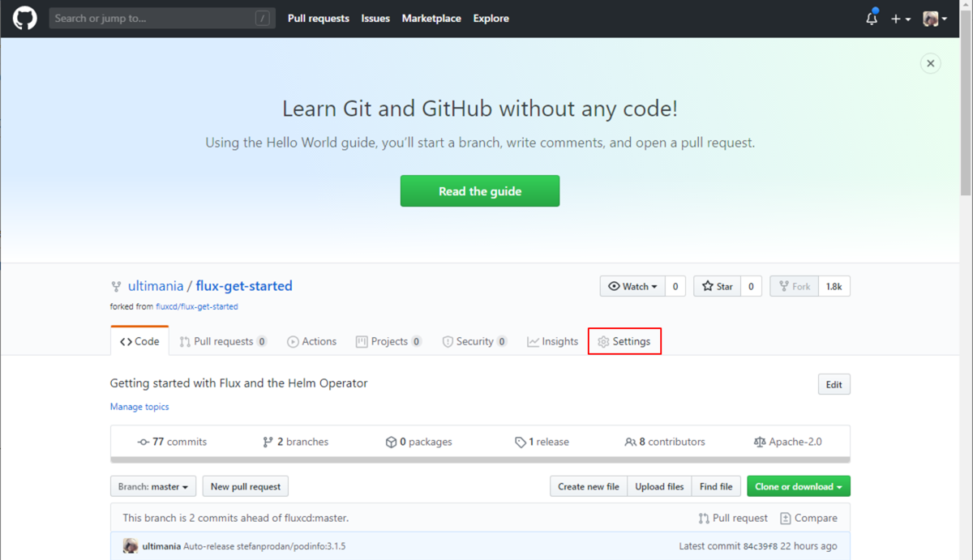The width and height of the screenshot is (973, 560).
Task: View the 8 contributors
Action: [x=665, y=442]
